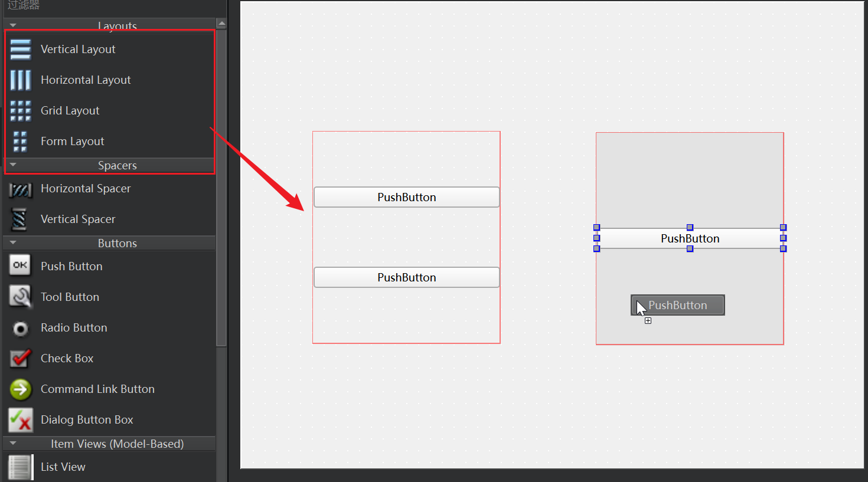
Task: Pick the Form Layout icon
Action: (21, 142)
